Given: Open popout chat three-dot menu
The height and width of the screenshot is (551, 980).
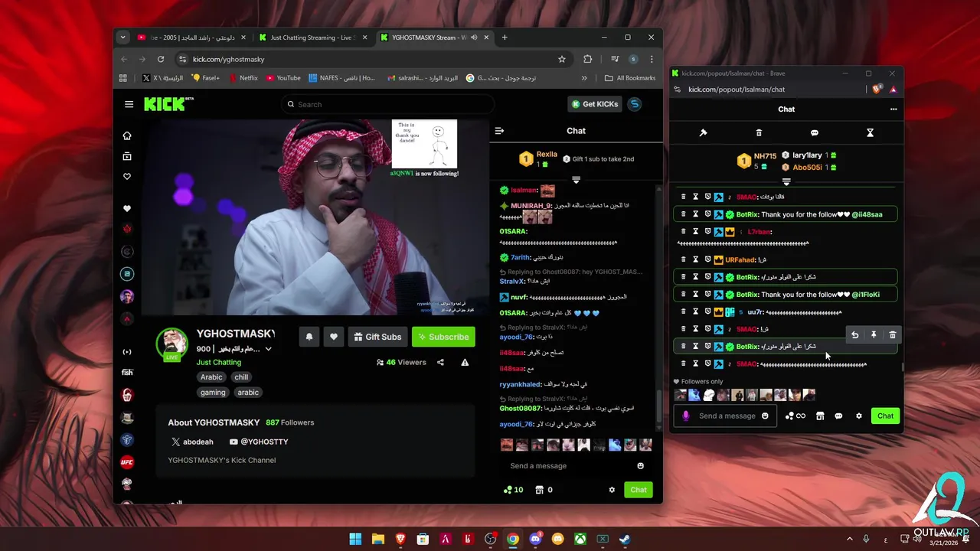Looking at the screenshot, I should pyautogui.click(x=893, y=109).
